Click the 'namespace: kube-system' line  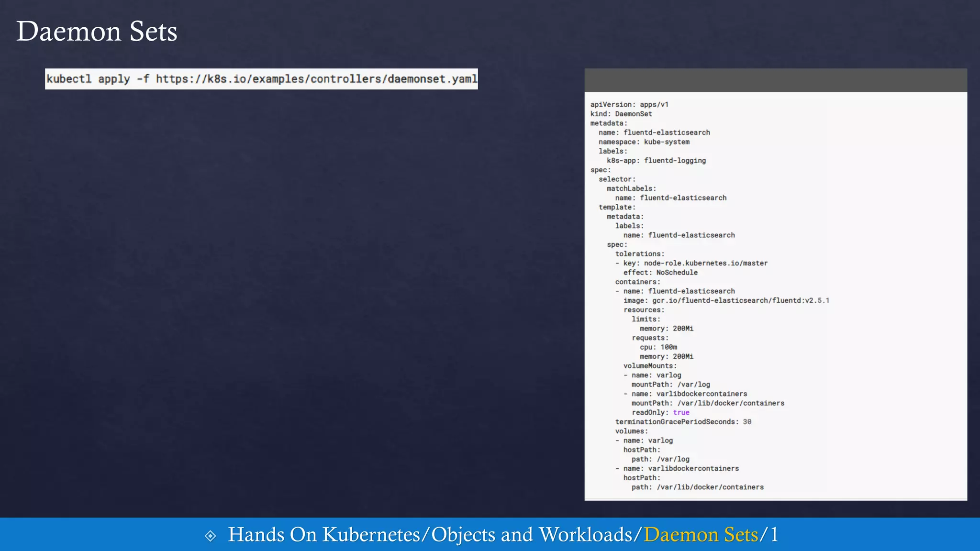pos(644,142)
